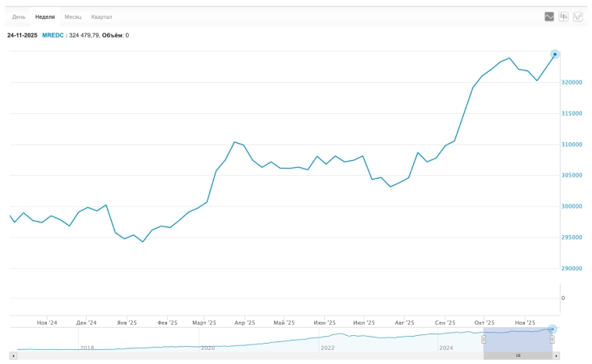592x364 pixels.
Task: Click the highlighted last data point marker
Action: (555, 54)
